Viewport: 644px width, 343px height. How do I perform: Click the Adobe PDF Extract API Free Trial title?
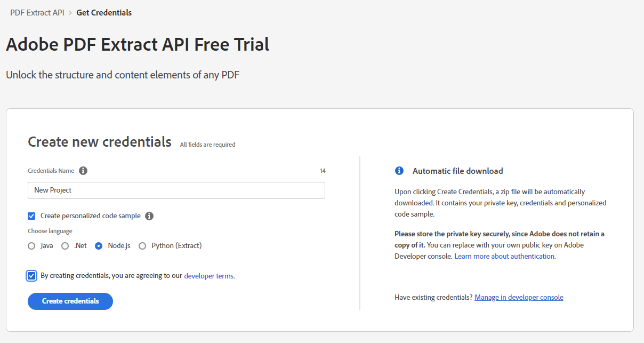138,44
